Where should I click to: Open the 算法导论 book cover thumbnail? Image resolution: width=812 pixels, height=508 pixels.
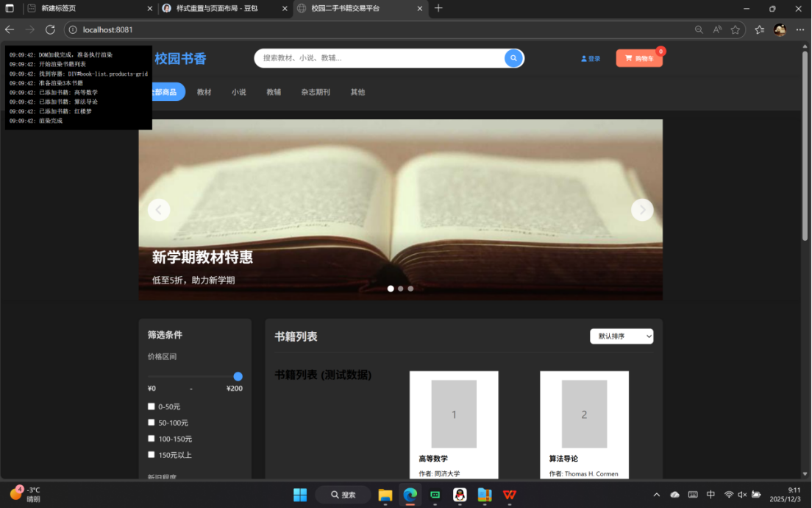584,414
